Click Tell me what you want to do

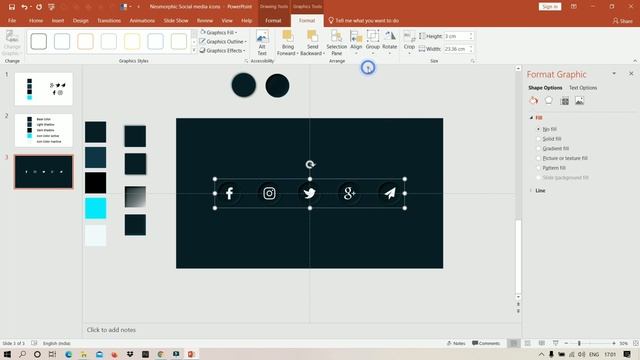coord(364,20)
